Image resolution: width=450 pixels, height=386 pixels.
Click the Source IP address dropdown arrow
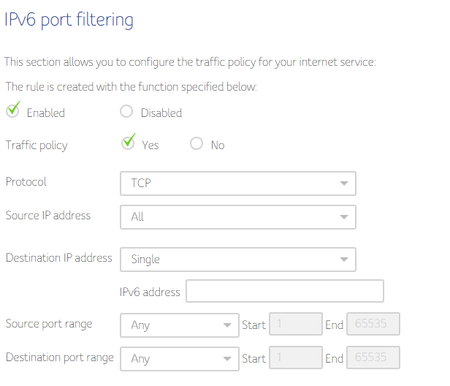pyautogui.click(x=344, y=217)
